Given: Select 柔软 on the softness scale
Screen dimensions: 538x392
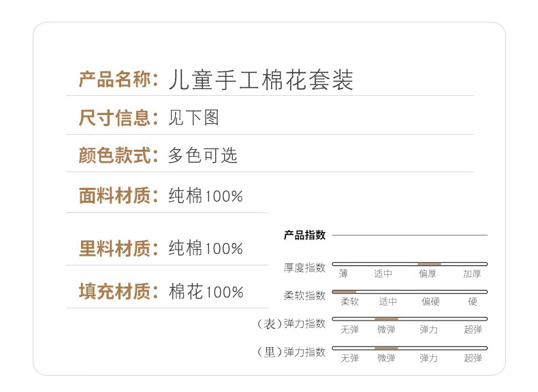Looking at the screenshot, I should [x=349, y=301].
